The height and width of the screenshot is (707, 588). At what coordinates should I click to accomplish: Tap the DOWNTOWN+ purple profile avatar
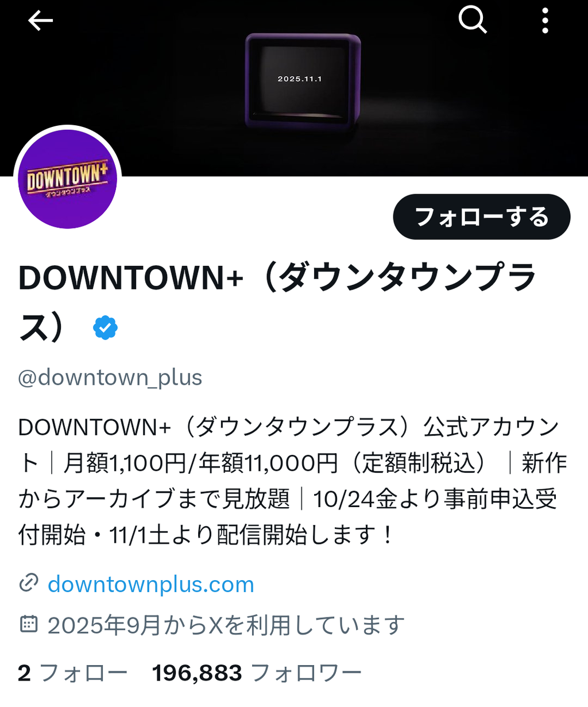68,179
